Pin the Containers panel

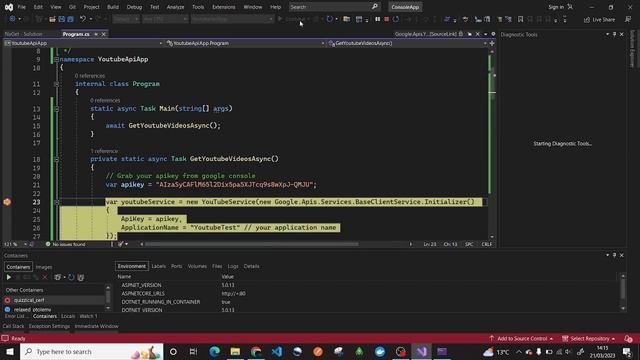[x=614, y=255]
